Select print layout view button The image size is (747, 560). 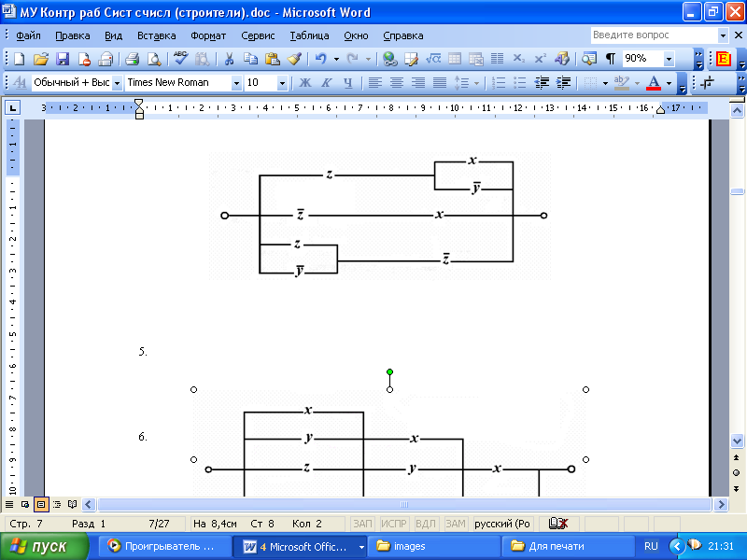point(41,504)
